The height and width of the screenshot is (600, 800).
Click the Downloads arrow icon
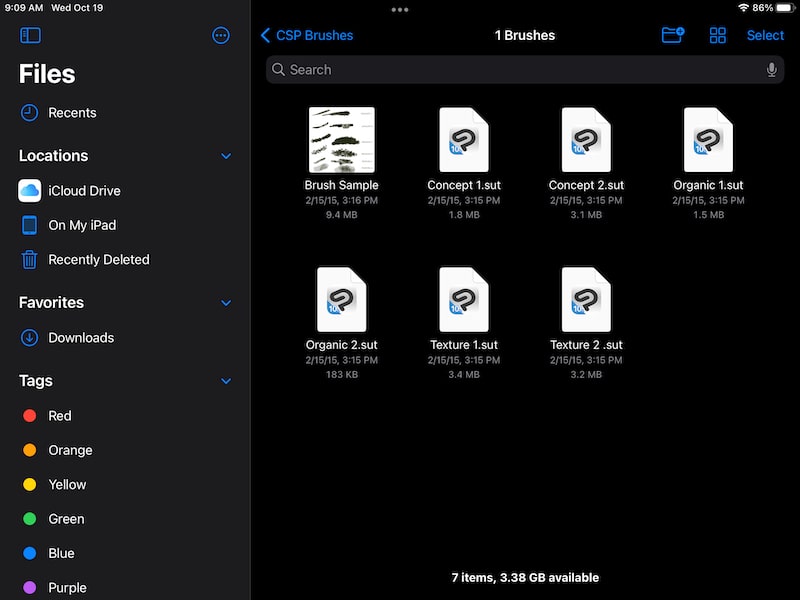click(x=30, y=338)
